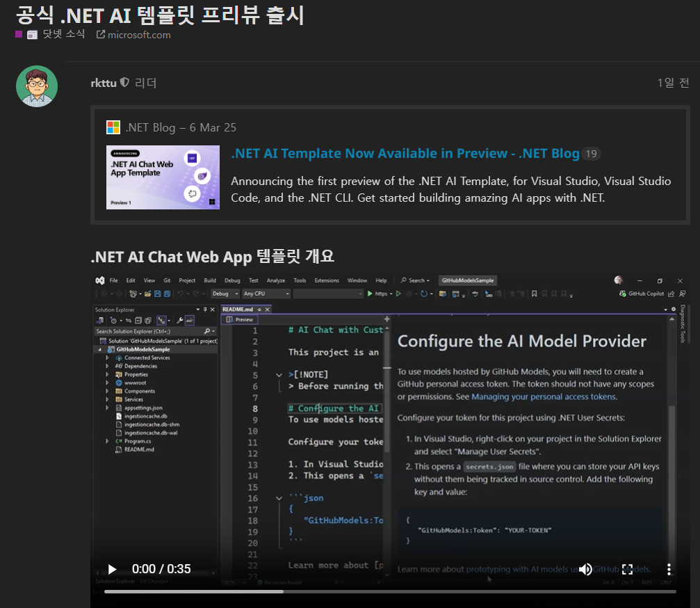This screenshot has width=700, height=608.
Task: Click the Send Feedback icon
Action: coord(682,294)
